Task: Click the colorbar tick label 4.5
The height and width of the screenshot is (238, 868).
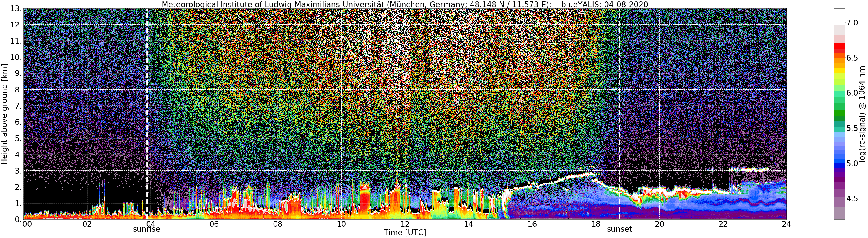Action: 852,199
